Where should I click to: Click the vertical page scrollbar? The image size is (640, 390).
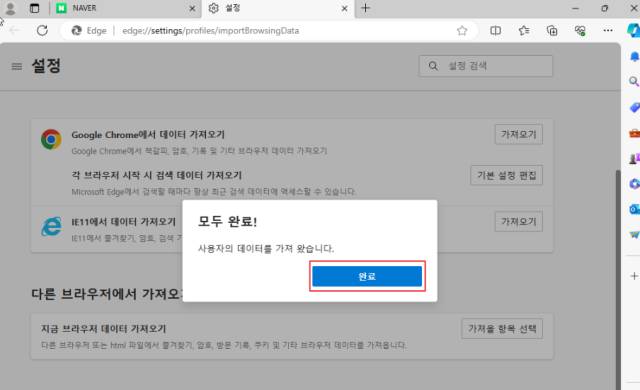[618, 279]
